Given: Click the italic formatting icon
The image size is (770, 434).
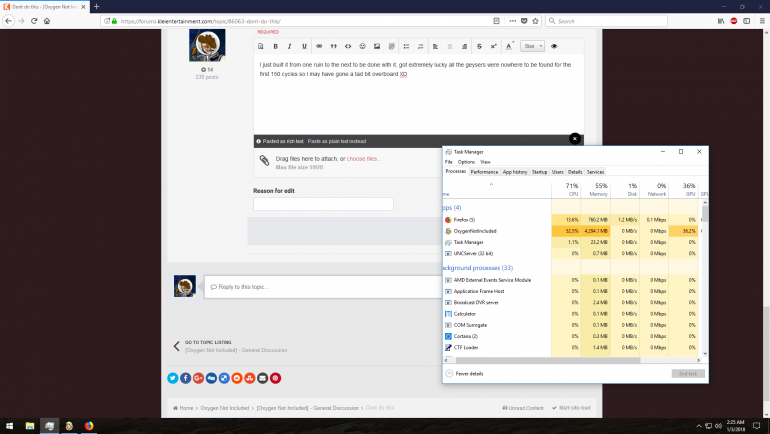Looking at the screenshot, I should pyautogui.click(x=290, y=46).
